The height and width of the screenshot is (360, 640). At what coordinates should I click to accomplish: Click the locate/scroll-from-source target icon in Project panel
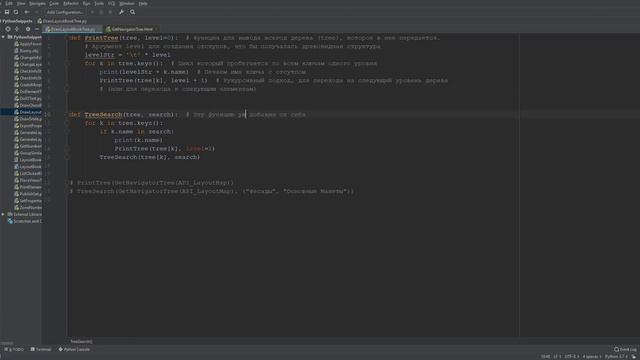[8, 29]
